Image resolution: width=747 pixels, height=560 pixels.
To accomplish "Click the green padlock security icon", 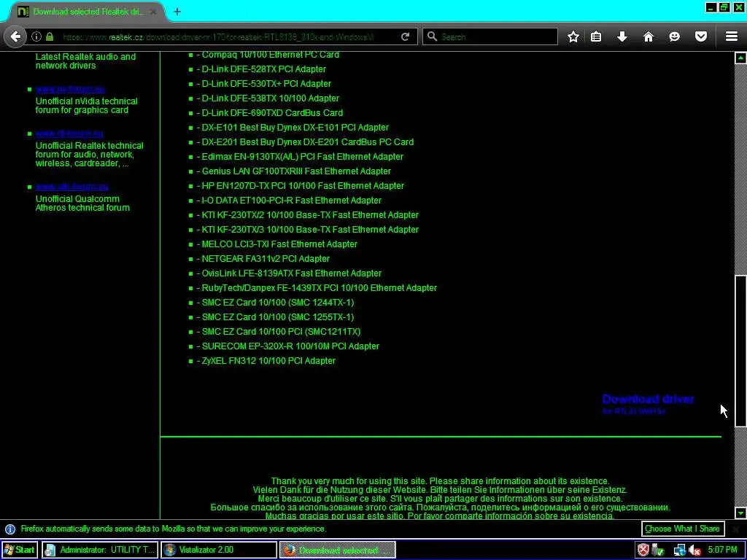I will click(50, 36).
